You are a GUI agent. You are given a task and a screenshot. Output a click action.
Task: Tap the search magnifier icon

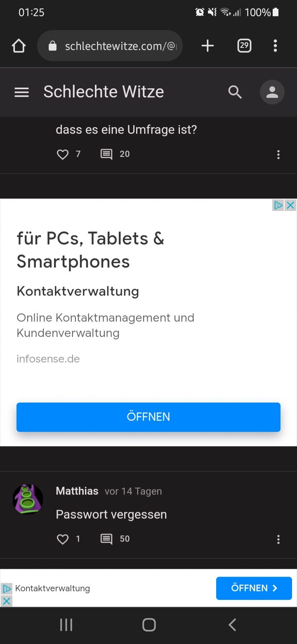coord(235,92)
